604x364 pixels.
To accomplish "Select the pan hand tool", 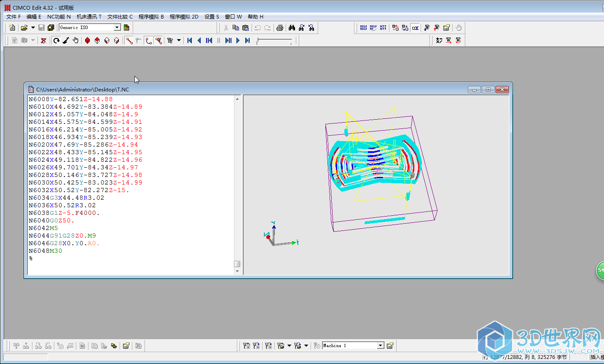I will (75, 40).
